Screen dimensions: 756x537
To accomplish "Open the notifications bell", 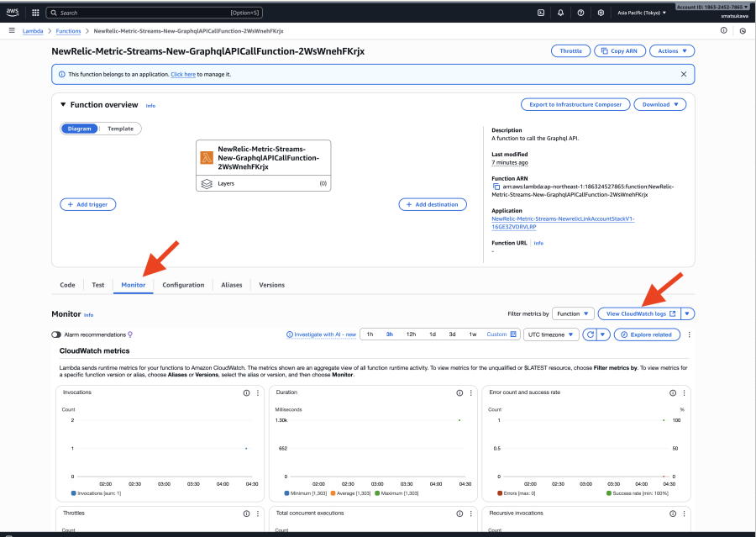I will 560,13.
